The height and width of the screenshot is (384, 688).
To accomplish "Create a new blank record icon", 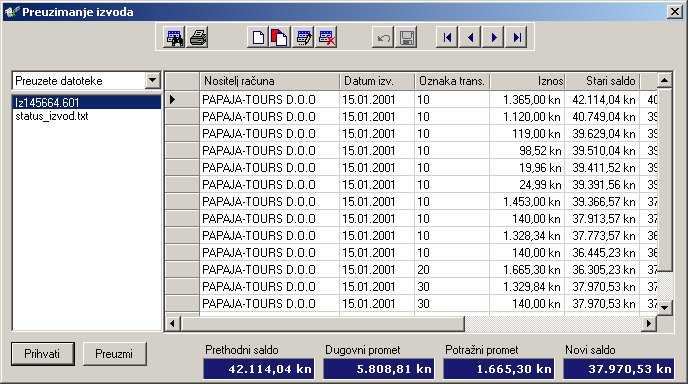I will click(258, 37).
